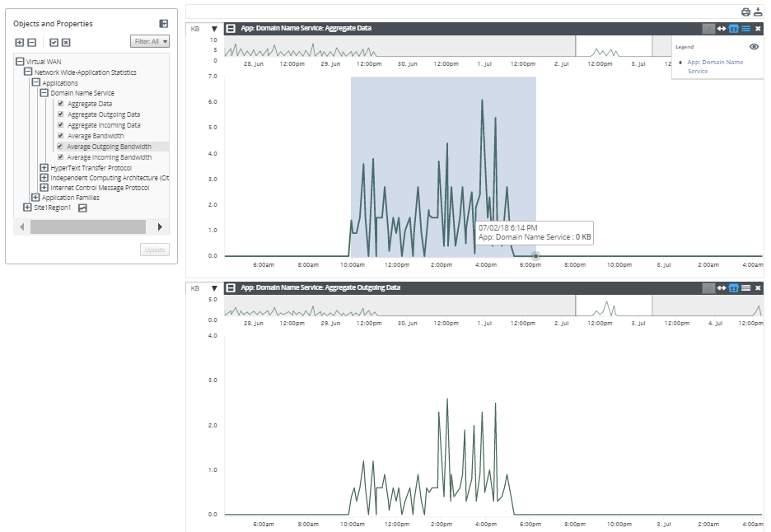Image resolution: width=771 pixels, height=532 pixels.
Task: Click the download/export icon in the top toolbar
Action: pyautogui.click(x=758, y=12)
